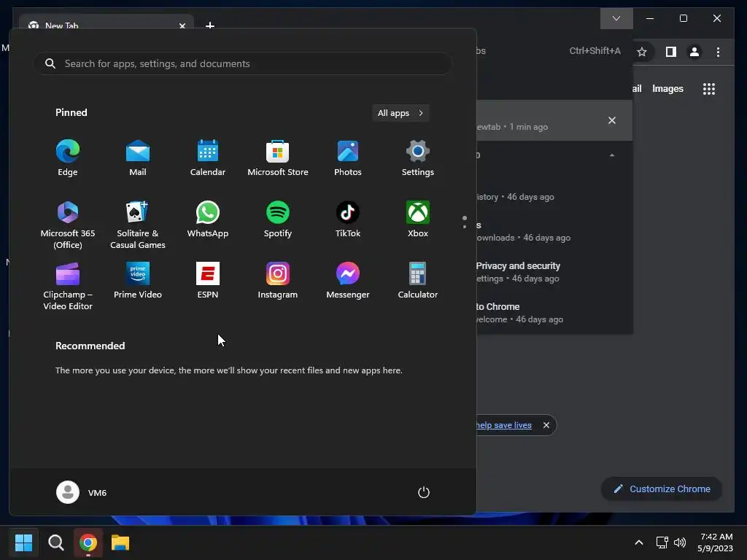Click the Start menu power icon
The image size is (747, 560).
pos(424,492)
